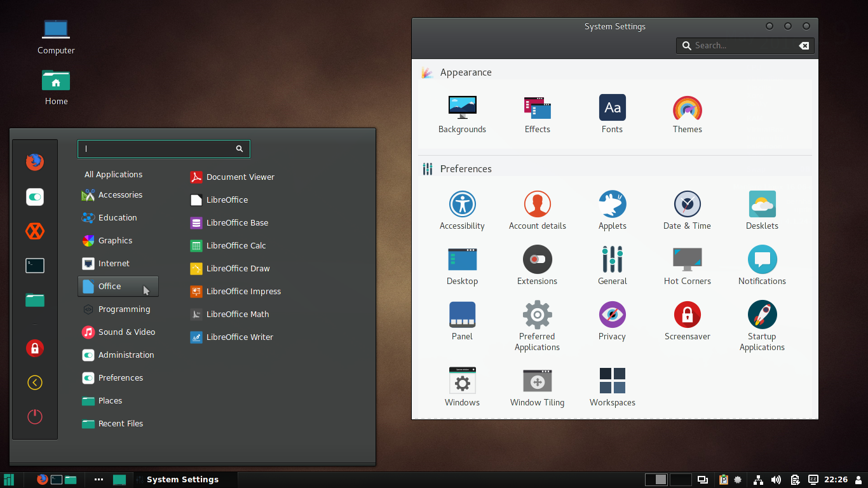
Task: Click the application menu search field
Action: (164, 149)
